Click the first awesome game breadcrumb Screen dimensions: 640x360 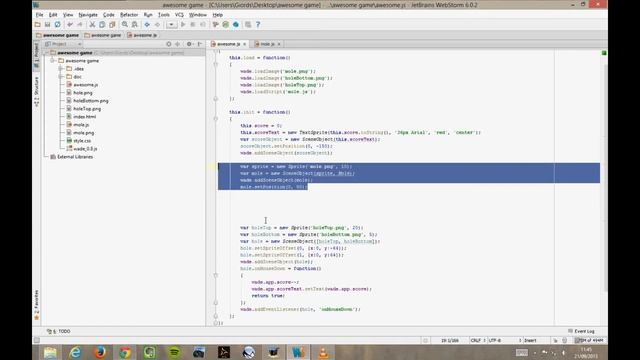(x=58, y=35)
